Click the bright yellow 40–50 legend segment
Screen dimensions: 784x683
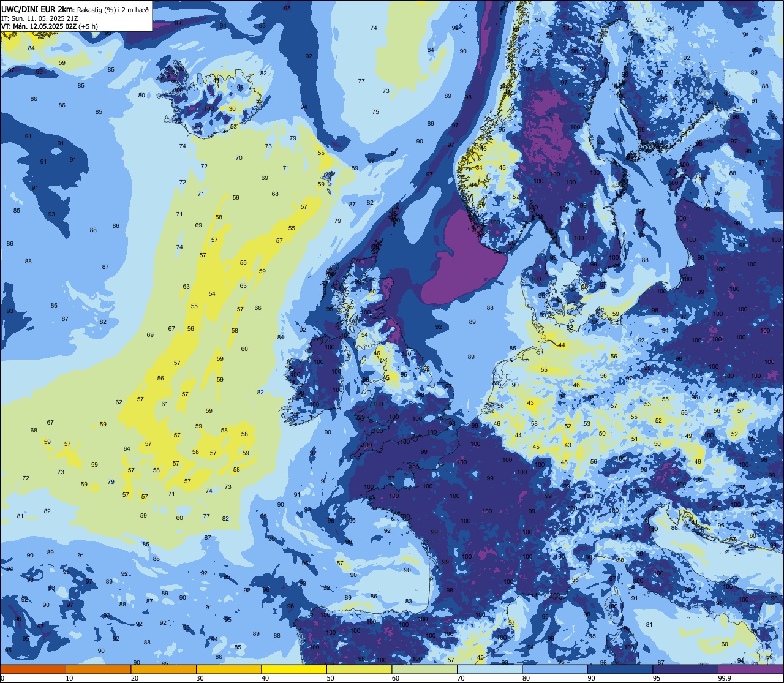tap(294, 669)
